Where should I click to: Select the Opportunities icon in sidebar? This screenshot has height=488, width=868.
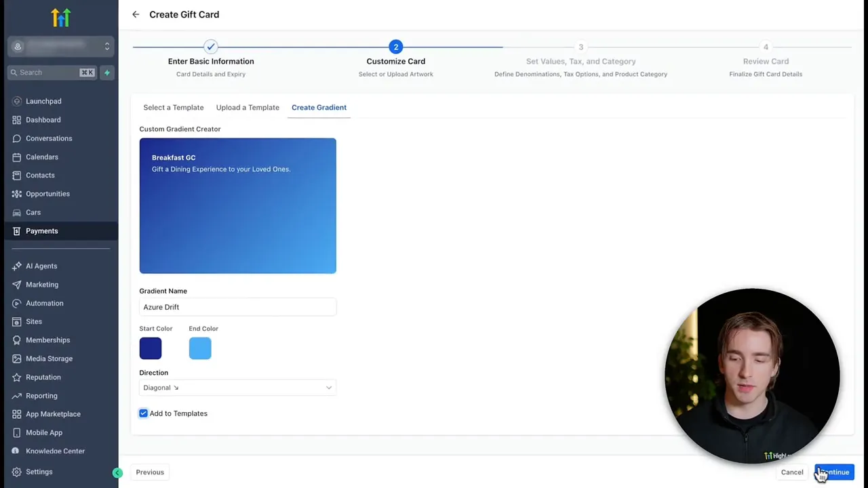[x=16, y=194]
